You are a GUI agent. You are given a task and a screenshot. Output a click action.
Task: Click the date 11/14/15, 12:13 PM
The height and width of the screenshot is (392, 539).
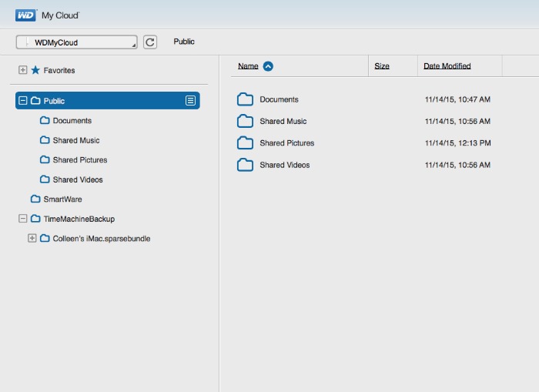click(x=458, y=143)
